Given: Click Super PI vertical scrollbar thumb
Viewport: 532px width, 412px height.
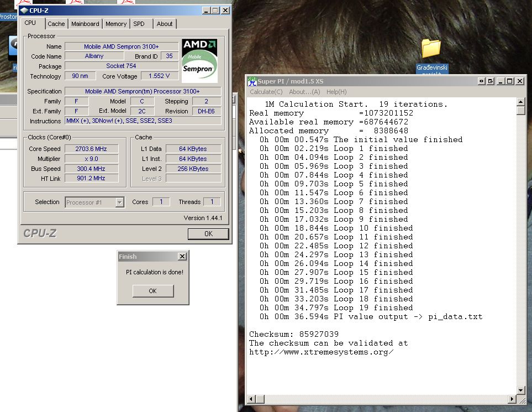Looking at the screenshot, I should click(521, 111).
